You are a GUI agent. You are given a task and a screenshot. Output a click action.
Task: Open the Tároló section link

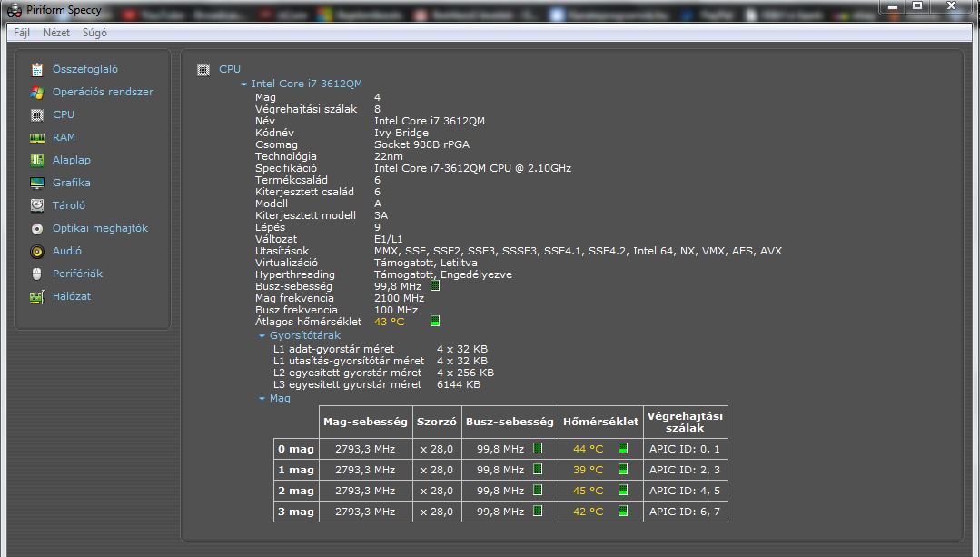coord(69,205)
